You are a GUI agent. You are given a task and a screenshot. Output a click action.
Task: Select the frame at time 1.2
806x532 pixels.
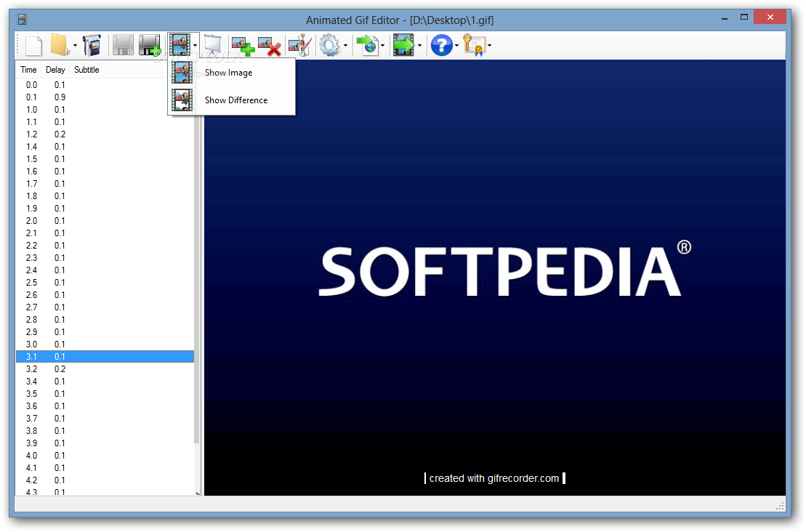105,134
